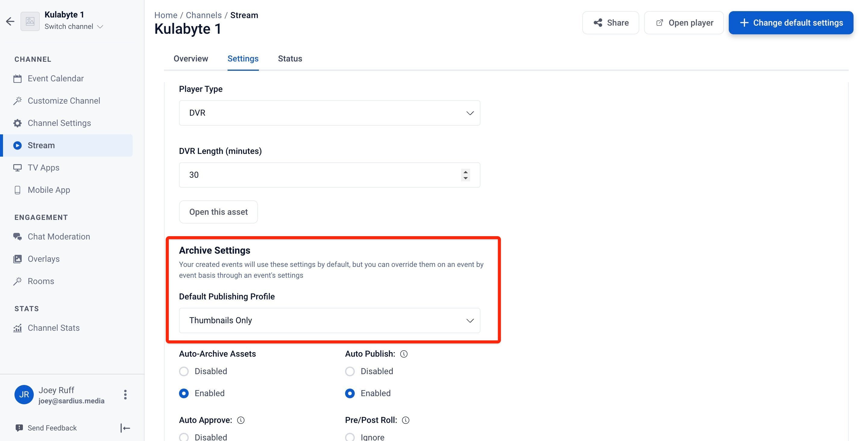Click the Auto Publish info icon
The height and width of the screenshot is (441, 868).
point(404,354)
